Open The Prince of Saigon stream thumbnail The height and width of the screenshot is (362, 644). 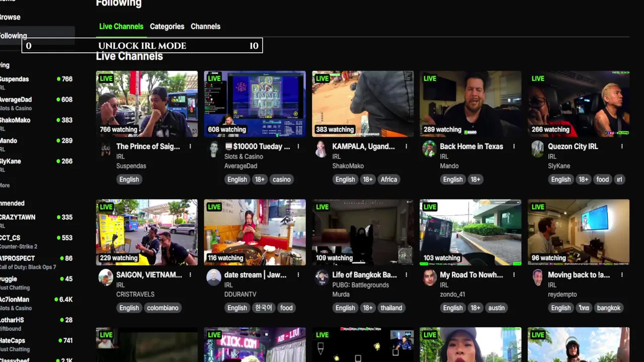(x=147, y=104)
